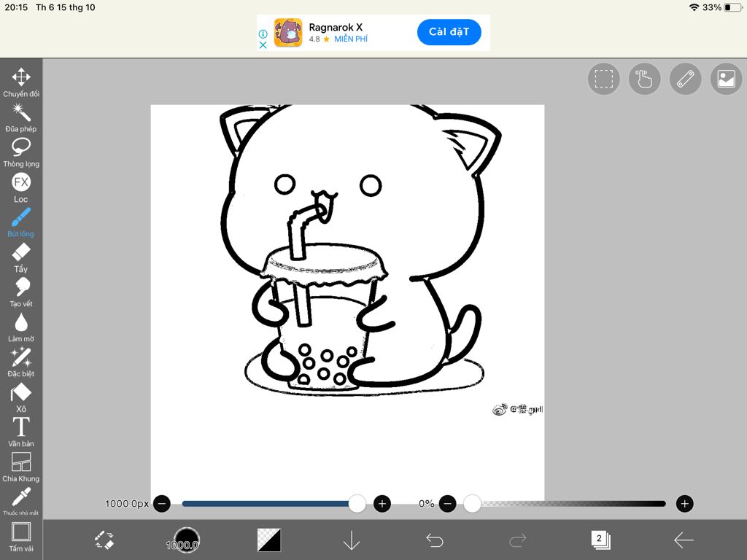Increase opacity with plus button
This screenshot has width=747, height=560.
(x=684, y=503)
